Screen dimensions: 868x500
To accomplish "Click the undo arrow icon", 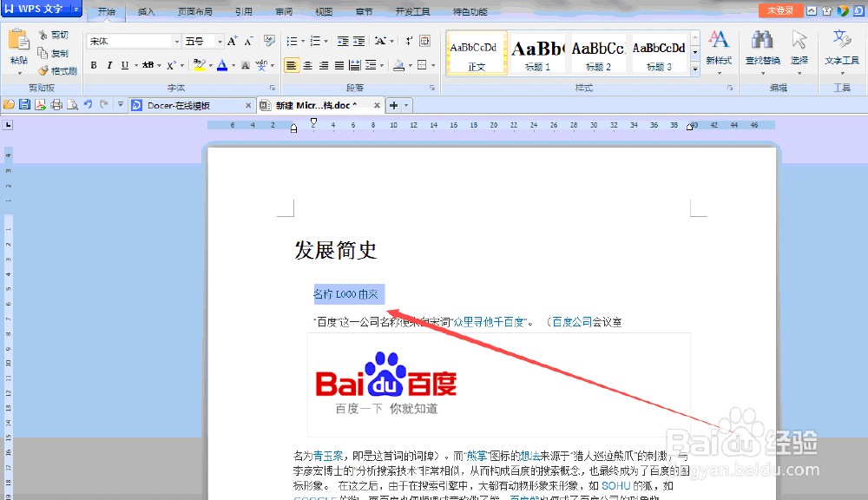I will (x=88, y=104).
